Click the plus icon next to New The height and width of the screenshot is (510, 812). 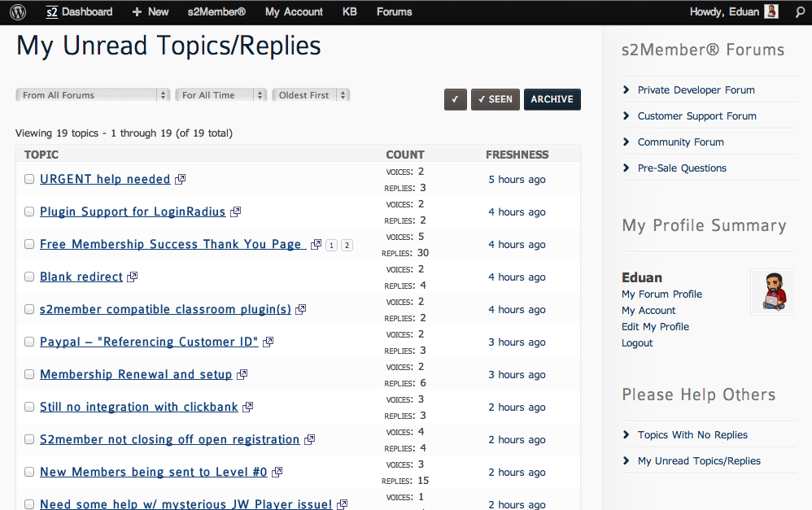(137, 12)
